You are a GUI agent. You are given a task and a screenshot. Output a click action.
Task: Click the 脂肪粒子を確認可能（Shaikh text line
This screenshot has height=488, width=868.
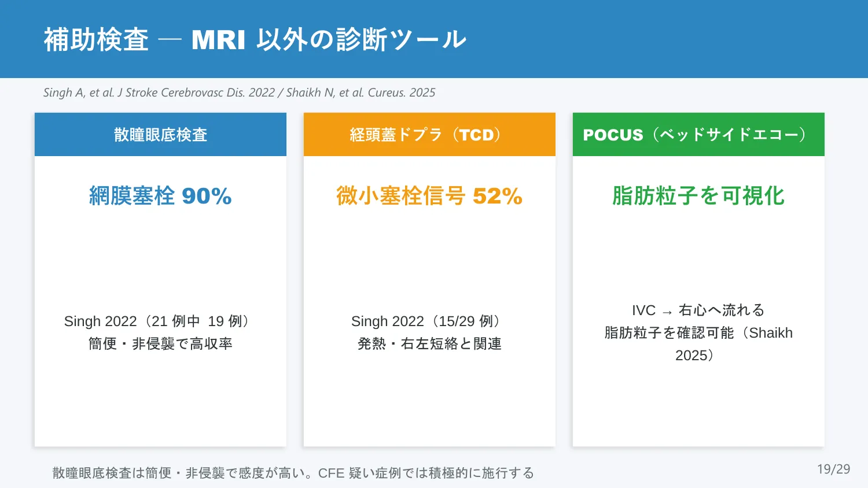pos(698,332)
